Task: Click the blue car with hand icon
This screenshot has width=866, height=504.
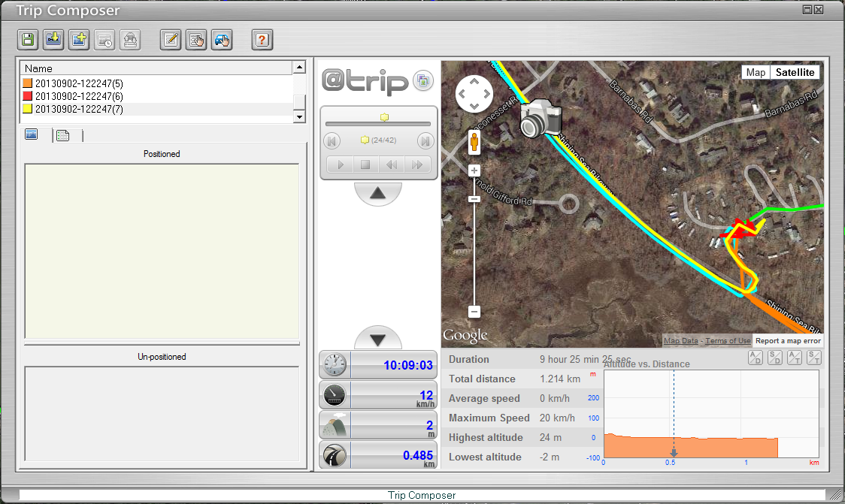Action: click(x=222, y=40)
